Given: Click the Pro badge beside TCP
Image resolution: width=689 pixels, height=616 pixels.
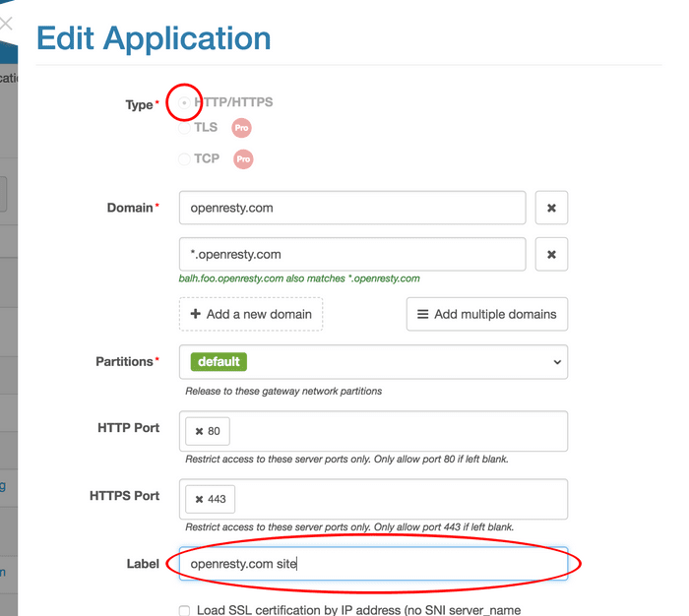Looking at the screenshot, I should pos(243,159).
